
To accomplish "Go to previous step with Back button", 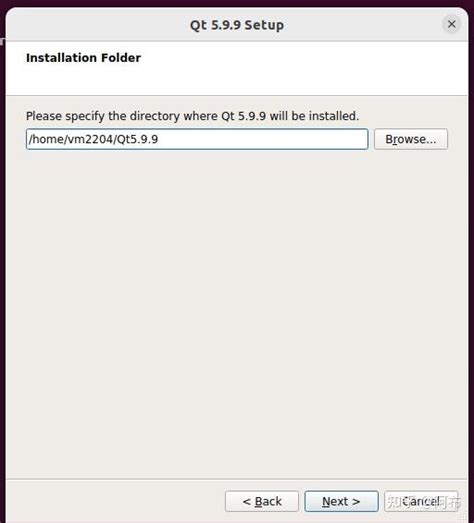I will 262,501.
